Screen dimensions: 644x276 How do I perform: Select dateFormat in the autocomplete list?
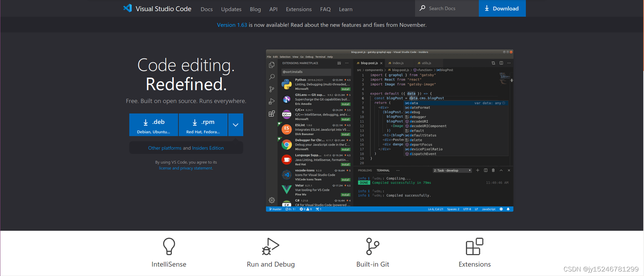420,108
